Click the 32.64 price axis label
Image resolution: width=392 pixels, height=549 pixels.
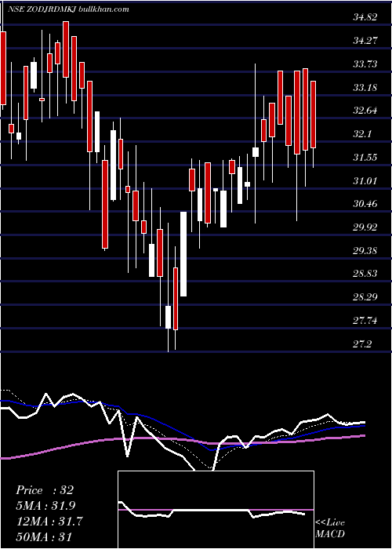point(365,111)
